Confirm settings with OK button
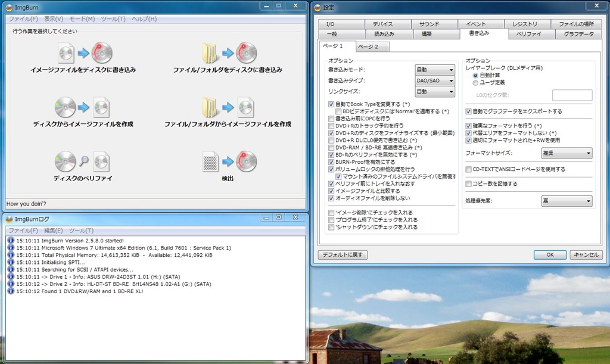 550,255
